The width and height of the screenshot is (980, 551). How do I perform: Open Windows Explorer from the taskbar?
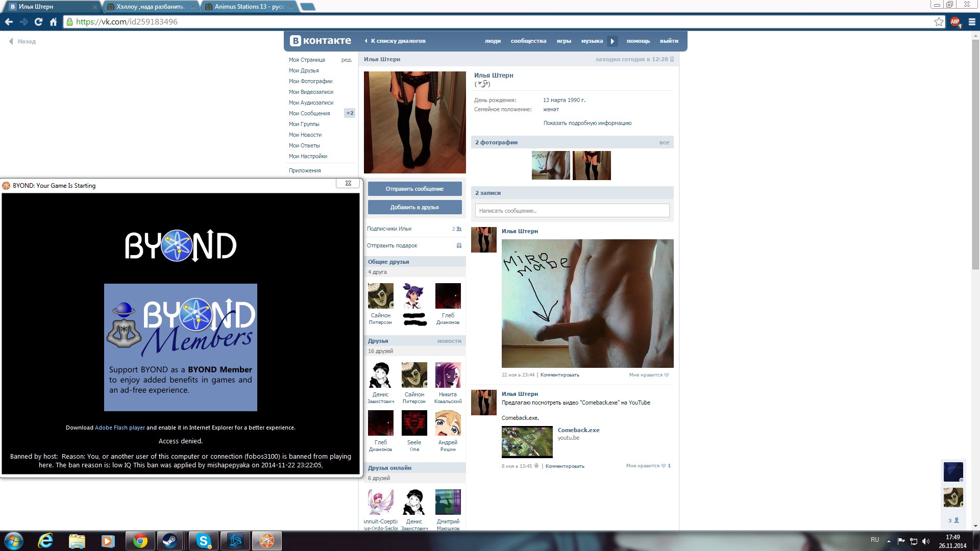coord(77,541)
